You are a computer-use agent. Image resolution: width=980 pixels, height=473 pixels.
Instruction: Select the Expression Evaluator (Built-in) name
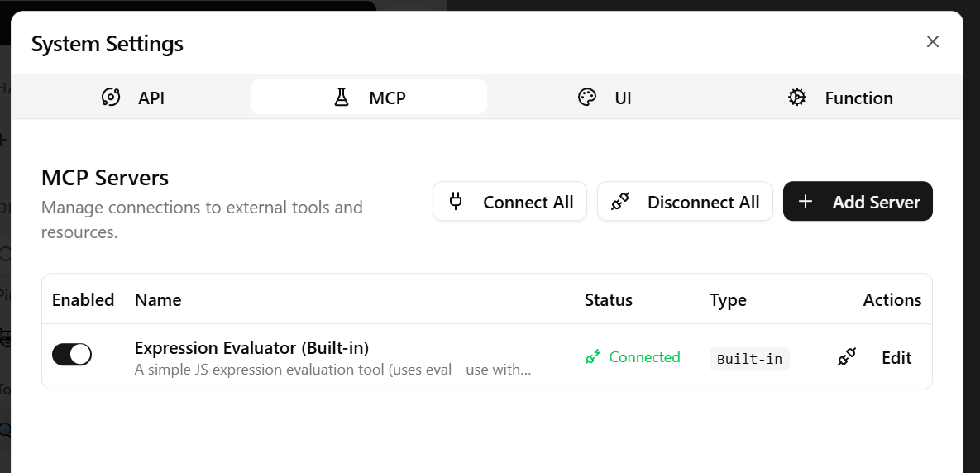click(252, 347)
